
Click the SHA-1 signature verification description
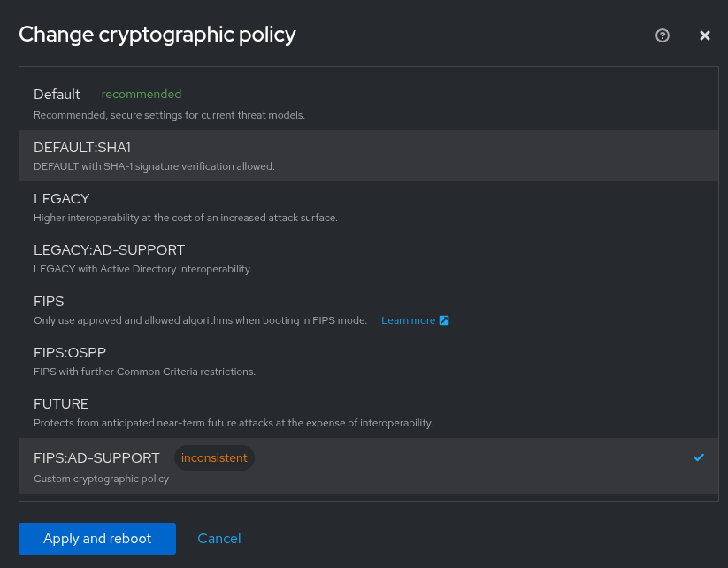pyautogui.click(x=154, y=166)
